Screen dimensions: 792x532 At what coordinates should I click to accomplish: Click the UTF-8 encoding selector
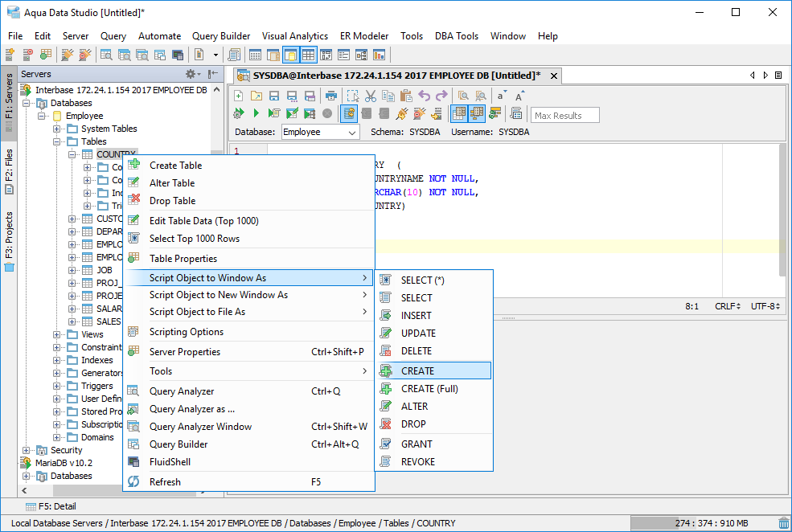pos(765,306)
